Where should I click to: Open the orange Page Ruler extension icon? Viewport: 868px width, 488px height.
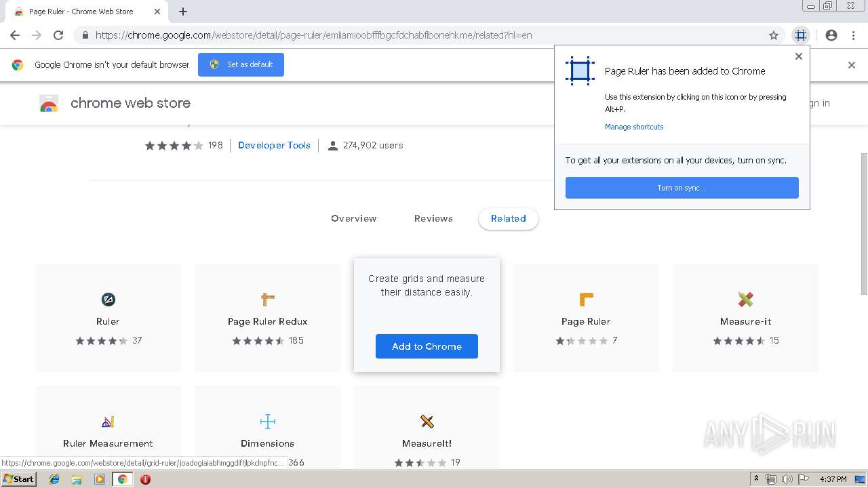[x=587, y=300]
